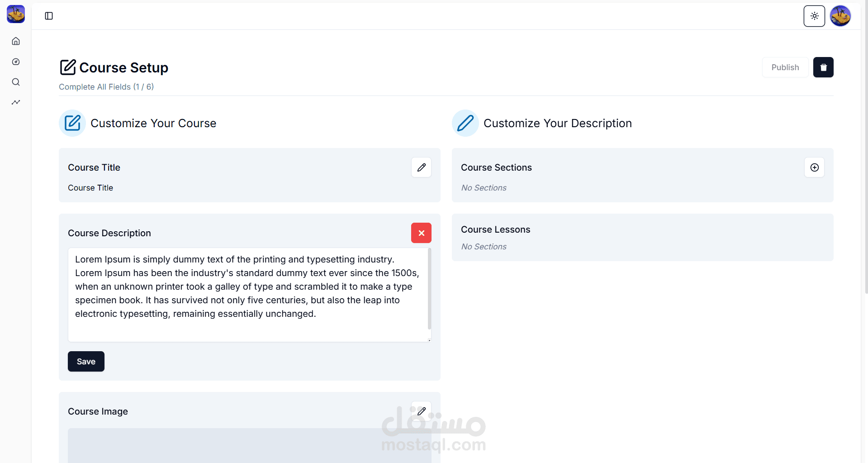Delete course with the trash icon
The image size is (868, 463).
[x=823, y=67]
